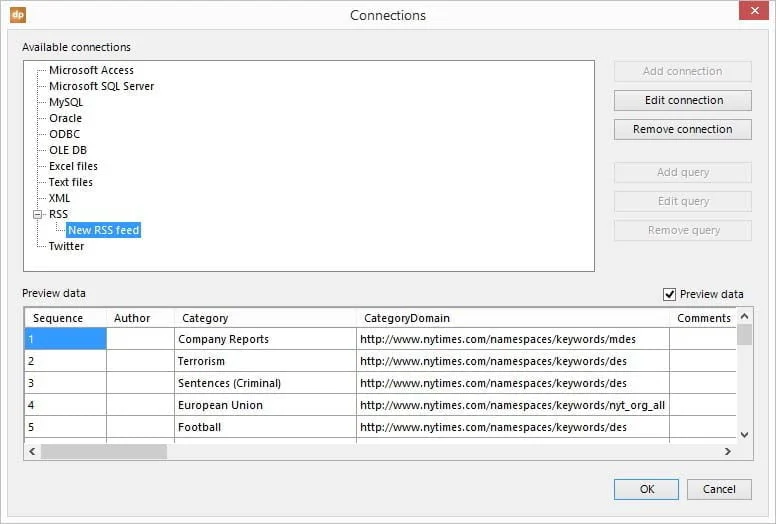
Task: Click the Football category cell
Action: 265,427
